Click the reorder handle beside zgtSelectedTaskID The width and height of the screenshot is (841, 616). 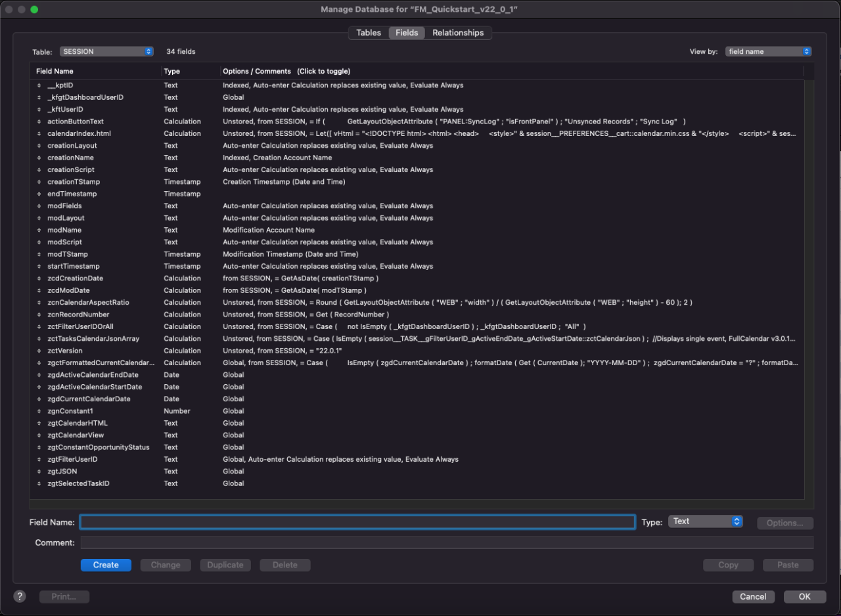point(39,483)
